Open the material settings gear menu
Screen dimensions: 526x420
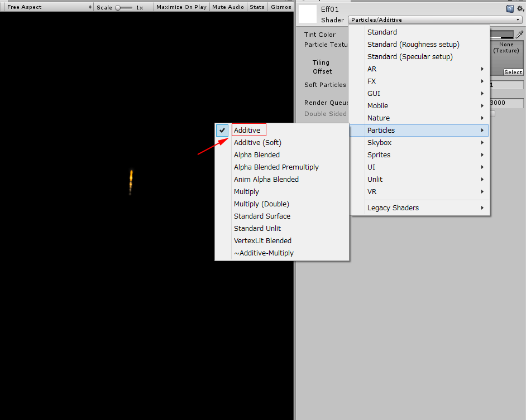point(520,9)
